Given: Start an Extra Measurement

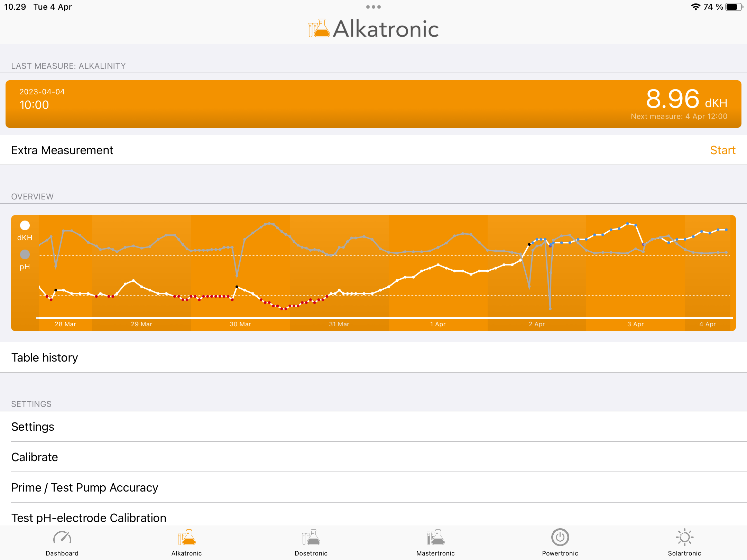Looking at the screenshot, I should (x=722, y=150).
